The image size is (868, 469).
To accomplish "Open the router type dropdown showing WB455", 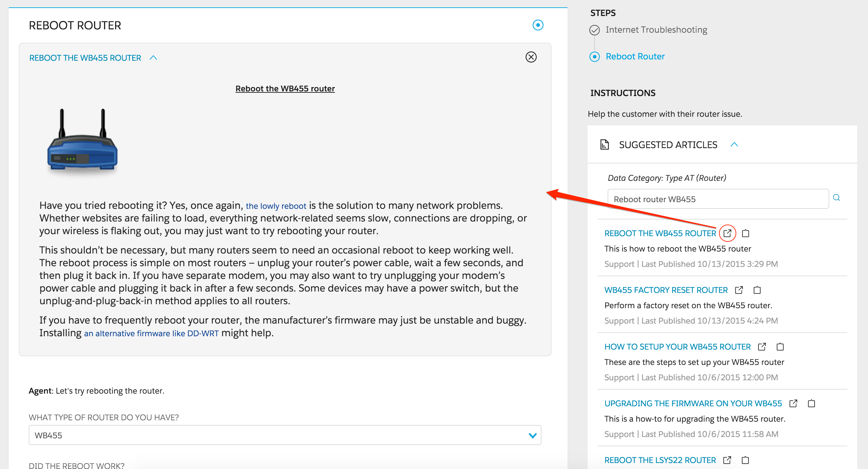I will (x=285, y=435).
